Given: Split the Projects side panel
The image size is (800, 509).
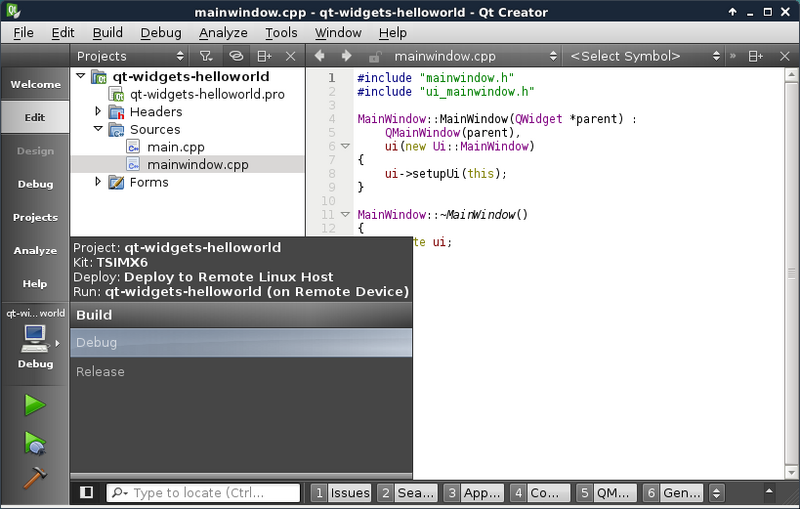Looking at the screenshot, I should 264,56.
